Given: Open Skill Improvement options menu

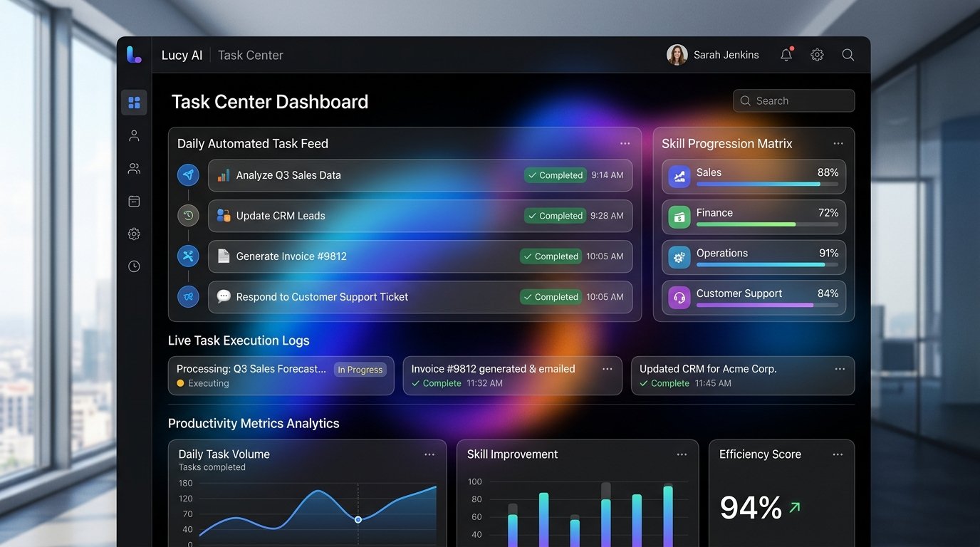Looking at the screenshot, I should (x=682, y=454).
